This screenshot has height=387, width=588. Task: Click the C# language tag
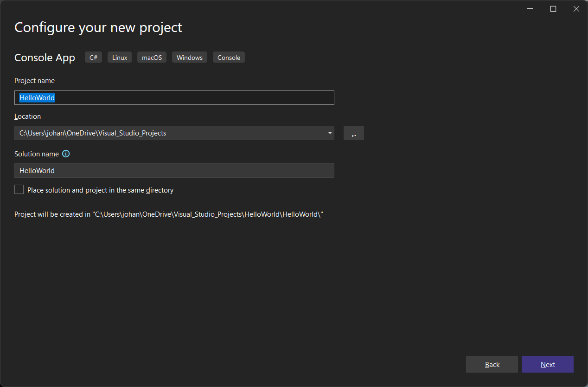[x=93, y=58]
